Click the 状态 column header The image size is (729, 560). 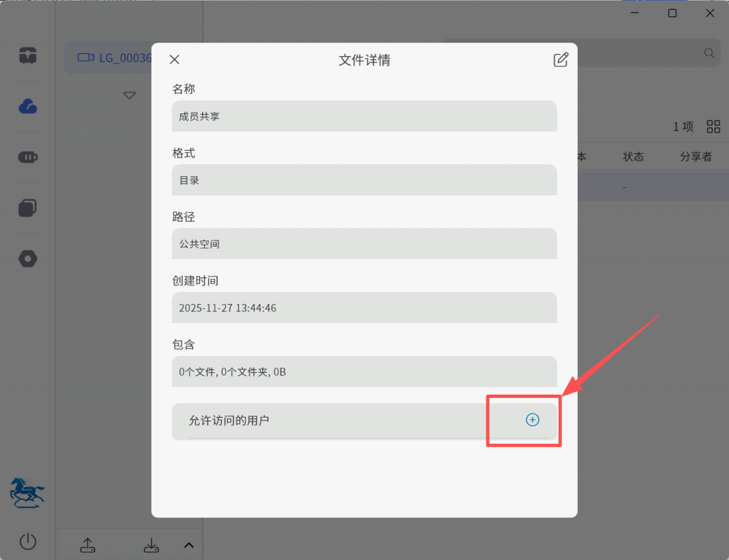[633, 157]
